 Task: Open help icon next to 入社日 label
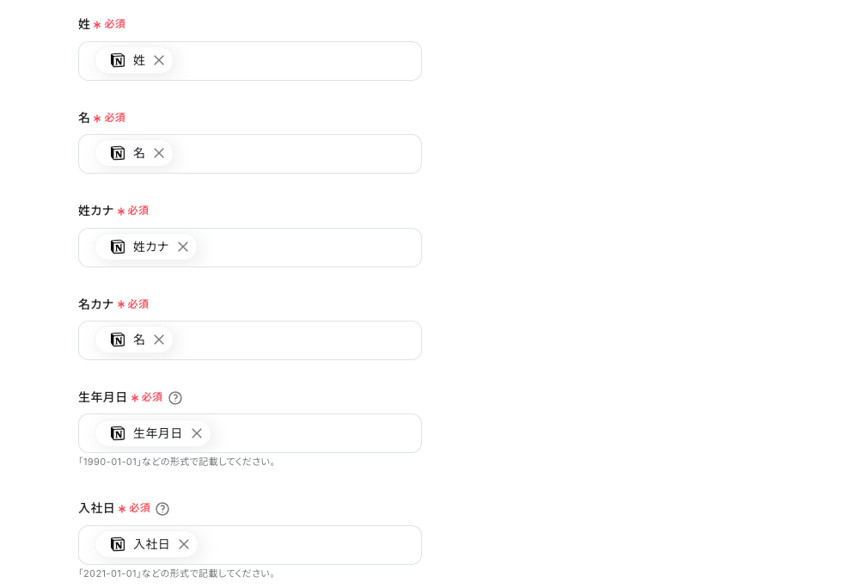[162, 509]
